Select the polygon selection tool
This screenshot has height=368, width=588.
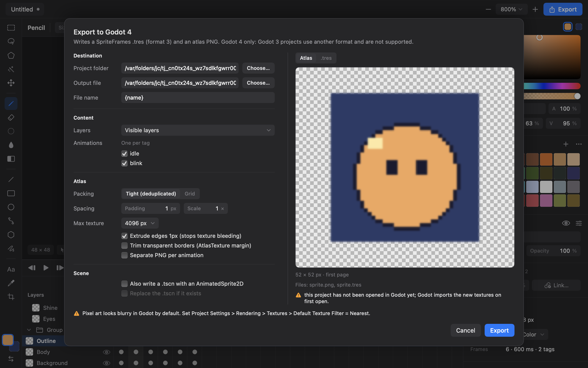click(x=11, y=55)
